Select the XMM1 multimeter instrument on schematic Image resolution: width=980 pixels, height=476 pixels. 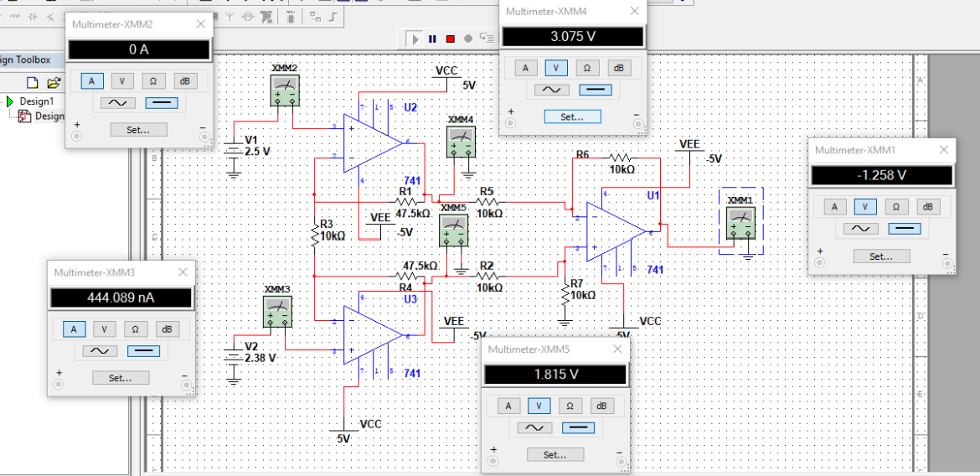click(740, 223)
